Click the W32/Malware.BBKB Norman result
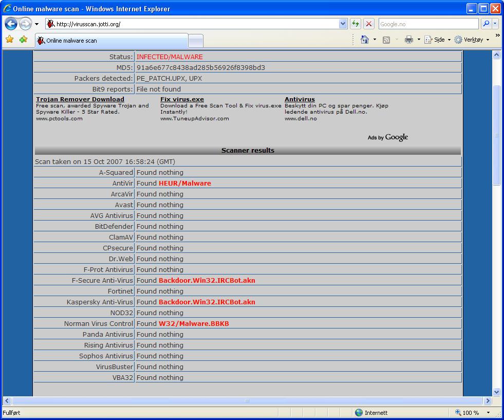This screenshot has width=504, height=420. click(194, 323)
